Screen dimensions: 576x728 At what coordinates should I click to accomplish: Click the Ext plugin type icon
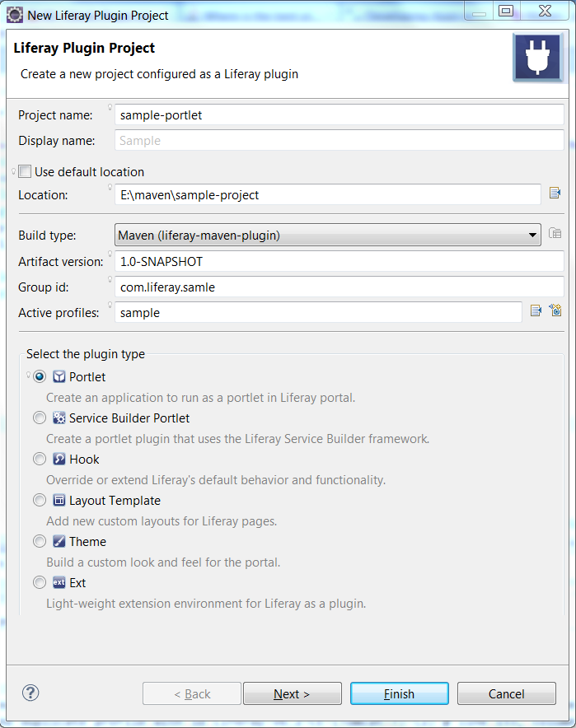(x=59, y=582)
